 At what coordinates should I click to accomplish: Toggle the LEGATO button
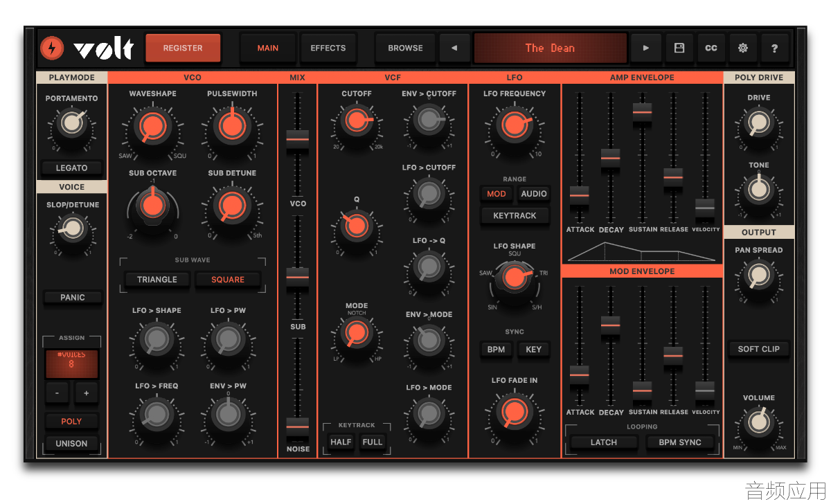[72, 168]
